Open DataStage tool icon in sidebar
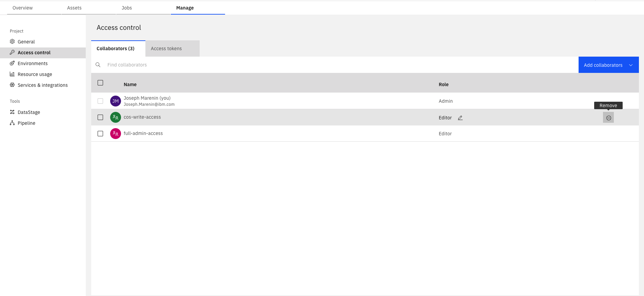644x296 pixels. (12, 112)
